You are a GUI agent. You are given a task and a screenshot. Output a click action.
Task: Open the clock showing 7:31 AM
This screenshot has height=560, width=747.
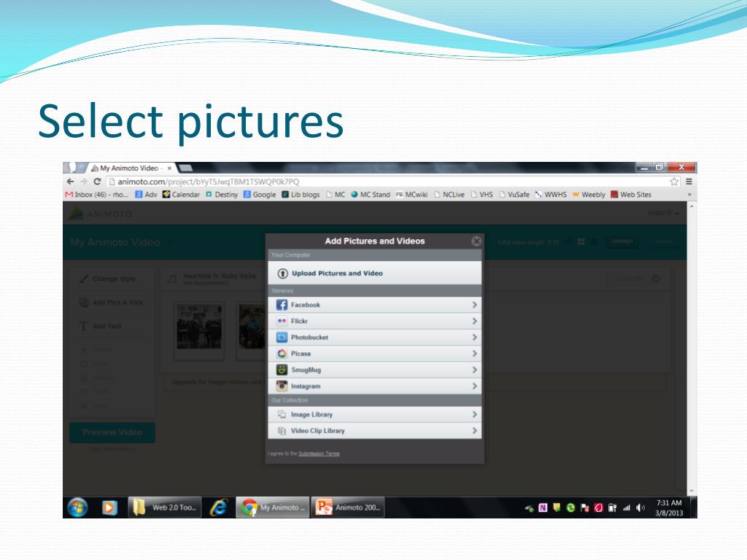pyautogui.click(x=669, y=507)
